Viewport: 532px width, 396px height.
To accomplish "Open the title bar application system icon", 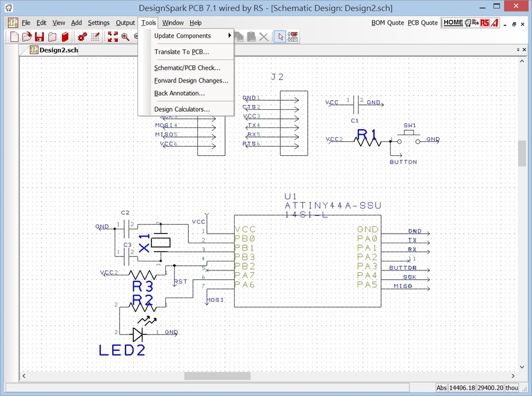I will pyautogui.click(x=9, y=7).
